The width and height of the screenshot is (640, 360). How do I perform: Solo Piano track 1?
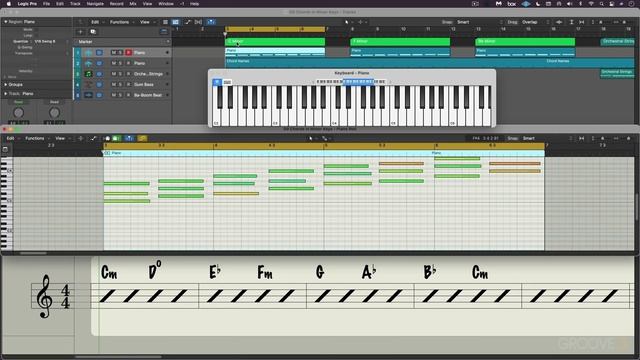120,53
